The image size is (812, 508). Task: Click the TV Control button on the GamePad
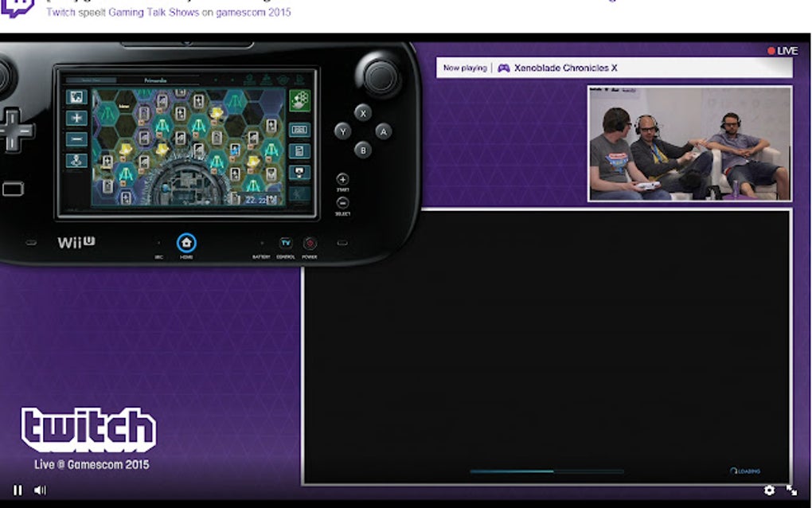[286, 243]
